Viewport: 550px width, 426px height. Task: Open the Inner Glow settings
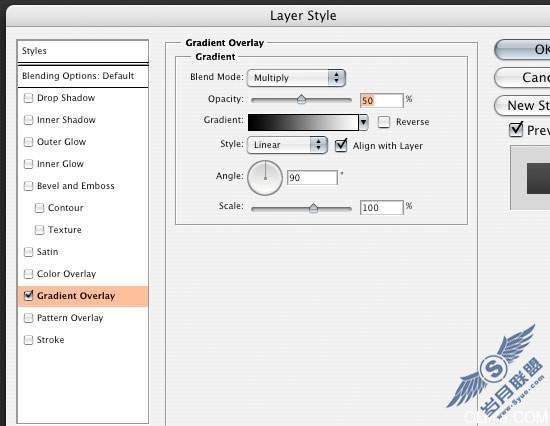(x=60, y=164)
